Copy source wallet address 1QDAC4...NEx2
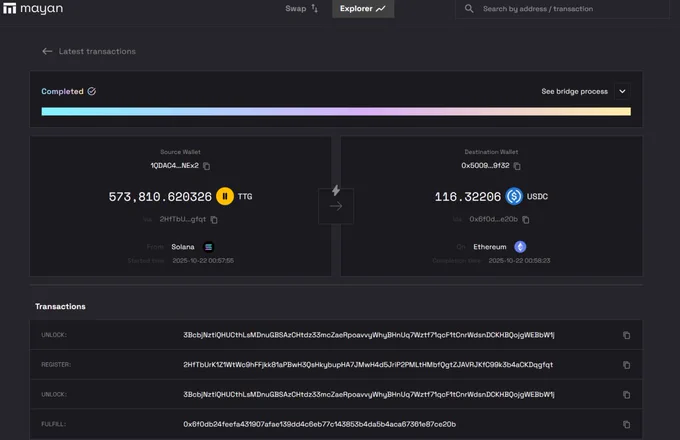Image resolution: width=680 pixels, height=440 pixels. tap(206, 166)
